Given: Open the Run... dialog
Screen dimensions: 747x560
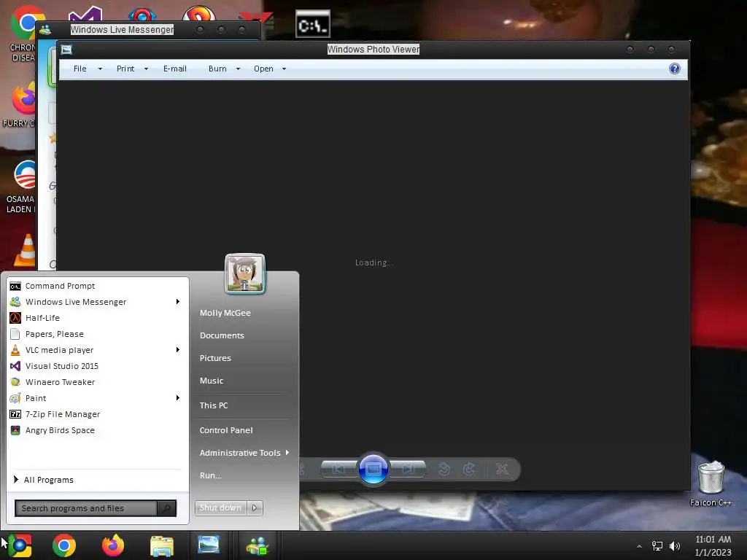Looking at the screenshot, I should point(211,475).
